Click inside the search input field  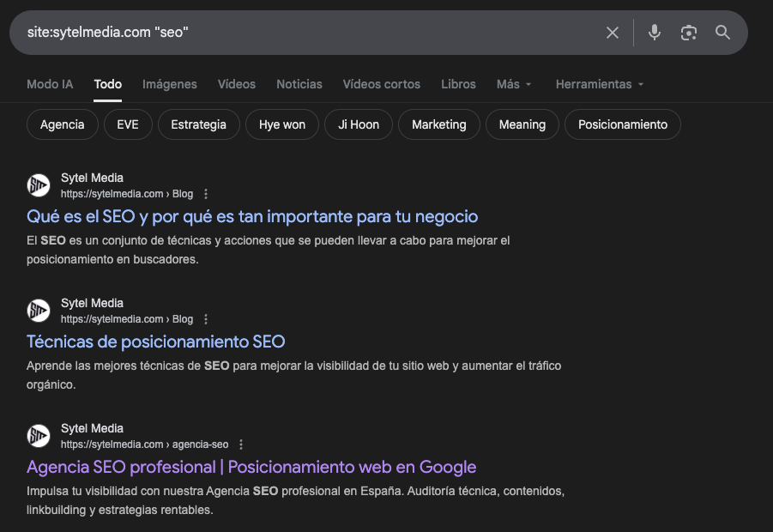257,32
